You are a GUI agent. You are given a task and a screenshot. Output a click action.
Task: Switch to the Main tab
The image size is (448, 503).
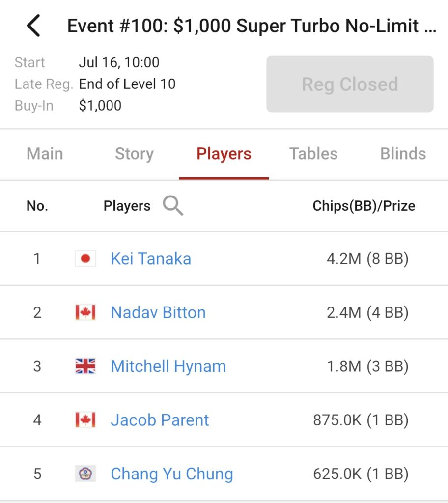tap(45, 154)
